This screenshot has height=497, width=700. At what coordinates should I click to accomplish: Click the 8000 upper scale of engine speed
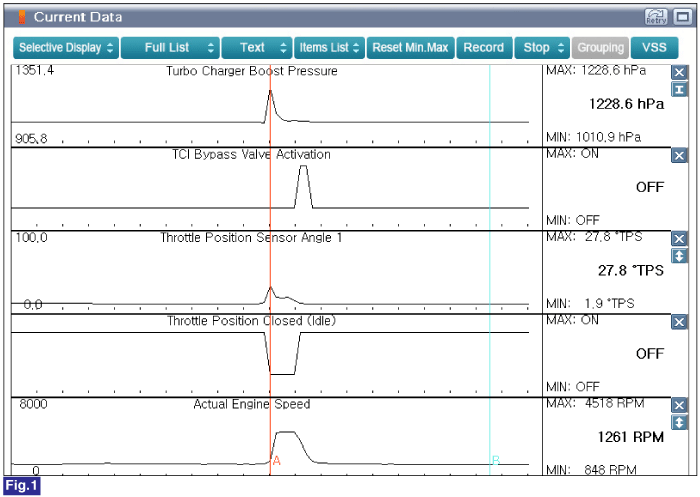[33, 404]
